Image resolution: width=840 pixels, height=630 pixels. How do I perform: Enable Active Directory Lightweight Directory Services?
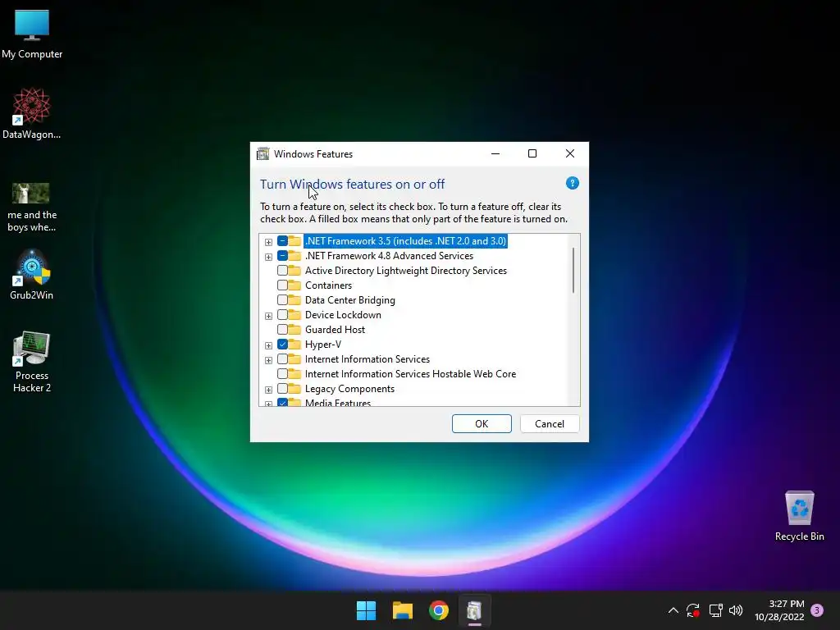pos(282,271)
